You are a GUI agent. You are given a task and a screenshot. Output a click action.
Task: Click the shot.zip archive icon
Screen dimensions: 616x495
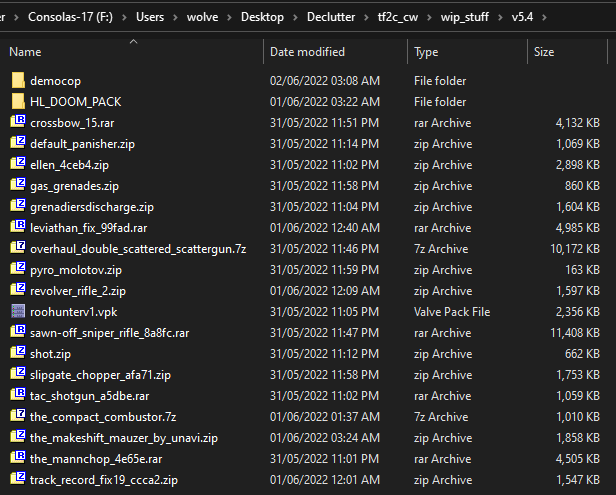point(18,353)
